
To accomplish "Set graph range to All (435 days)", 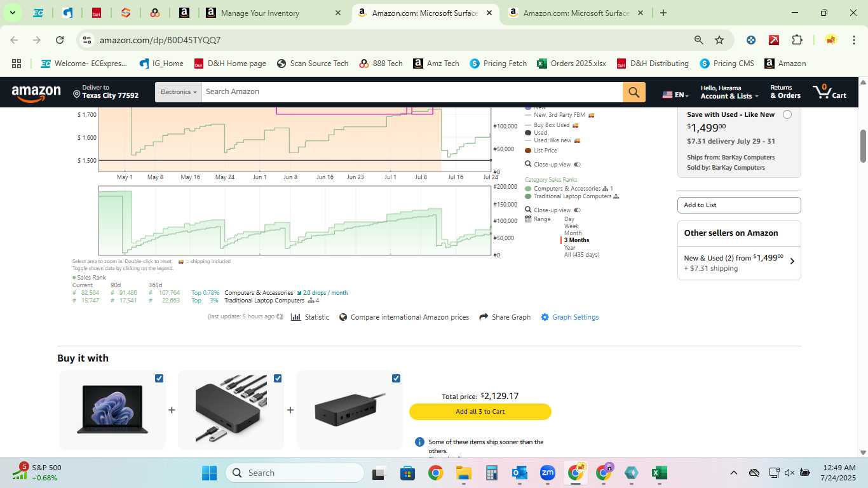I will pyautogui.click(x=581, y=255).
